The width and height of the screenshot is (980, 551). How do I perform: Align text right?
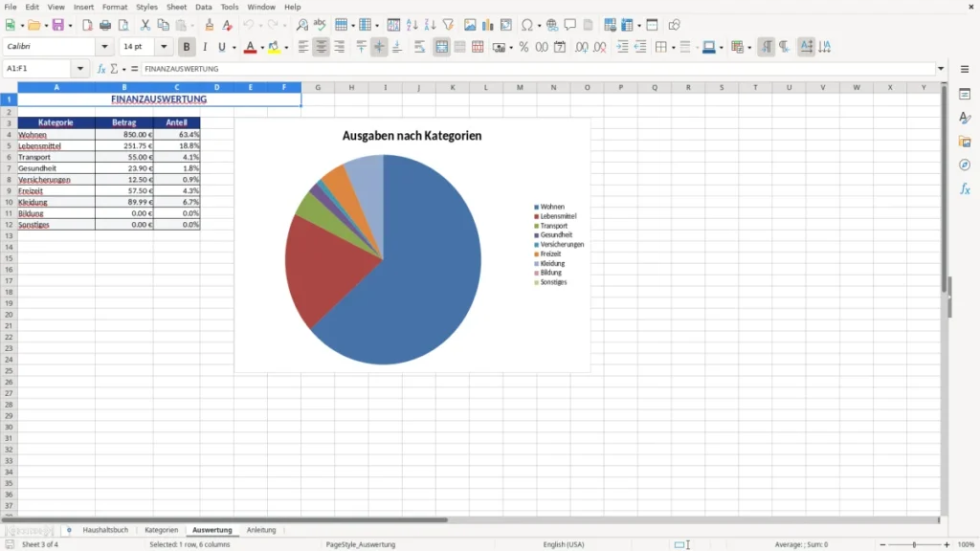(340, 47)
